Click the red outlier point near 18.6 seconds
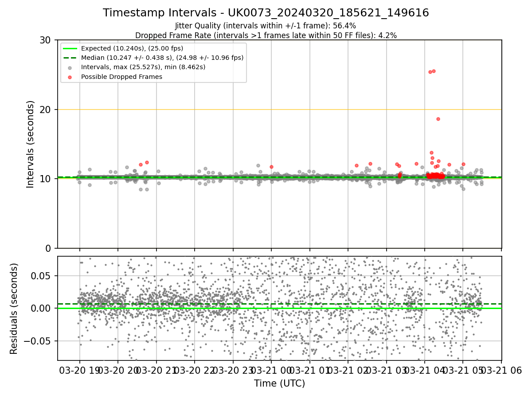Viewport: 532px width, 399px height. pyautogui.click(x=438, y=119)
